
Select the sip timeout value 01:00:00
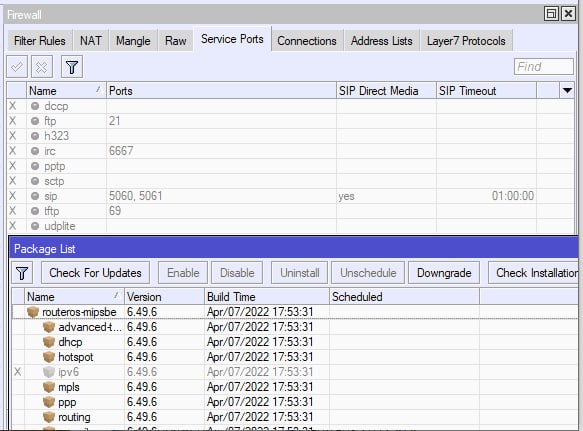click(513, 196)
